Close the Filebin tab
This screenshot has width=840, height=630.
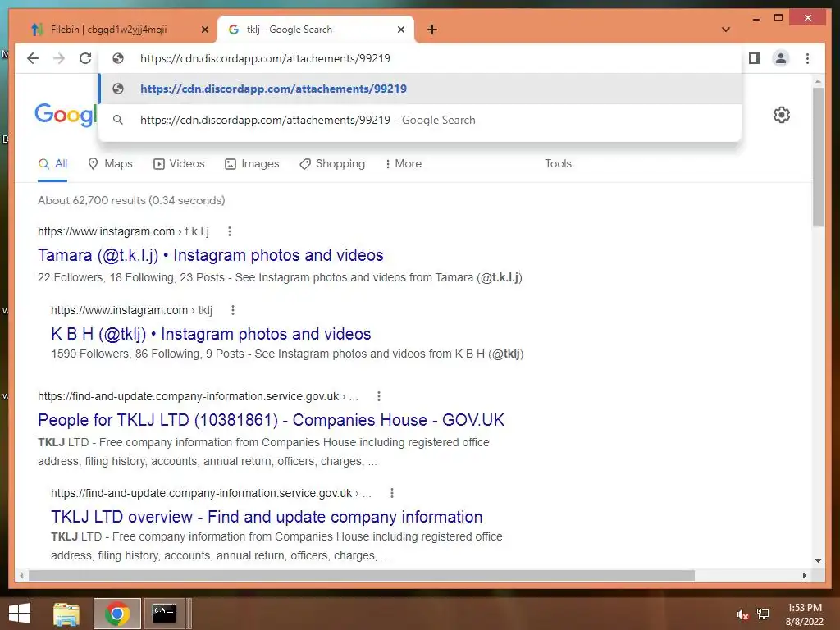(x=204, y=30)
